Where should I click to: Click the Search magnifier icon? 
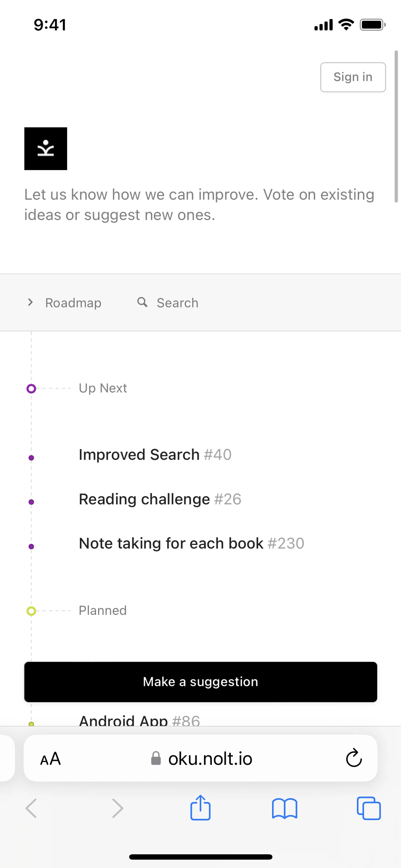(x=142, y=302)
